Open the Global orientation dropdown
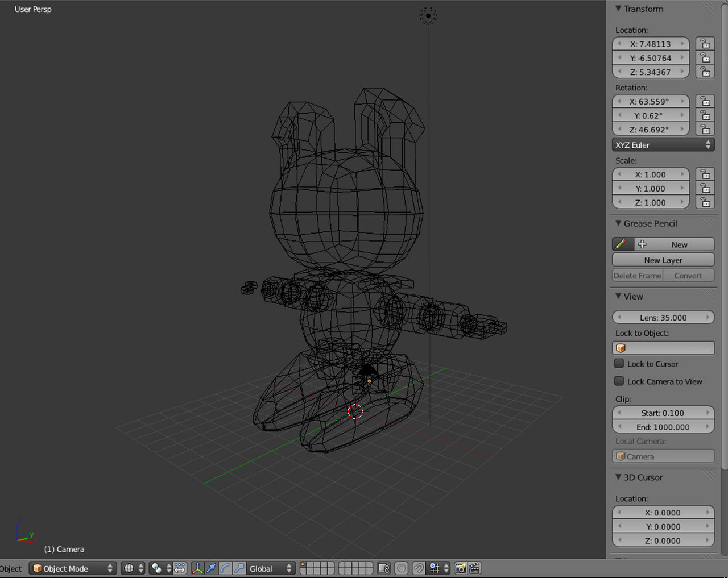The image size is (728, 578). [271, 568]
